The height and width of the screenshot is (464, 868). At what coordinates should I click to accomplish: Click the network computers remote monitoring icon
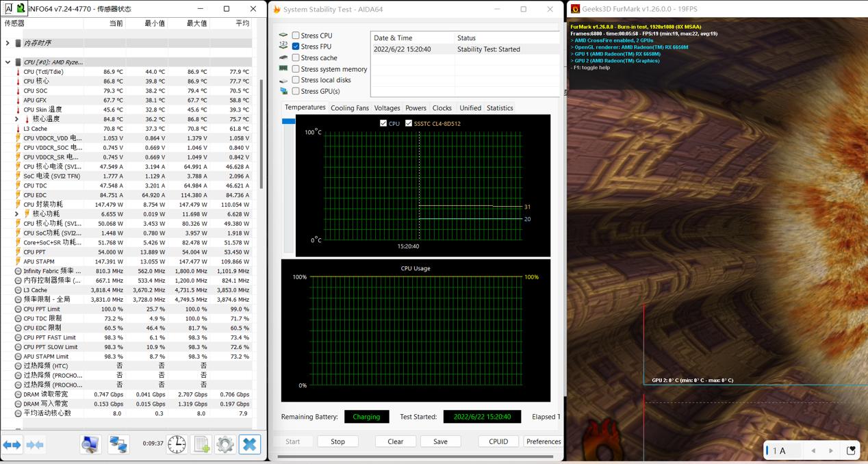118,444
